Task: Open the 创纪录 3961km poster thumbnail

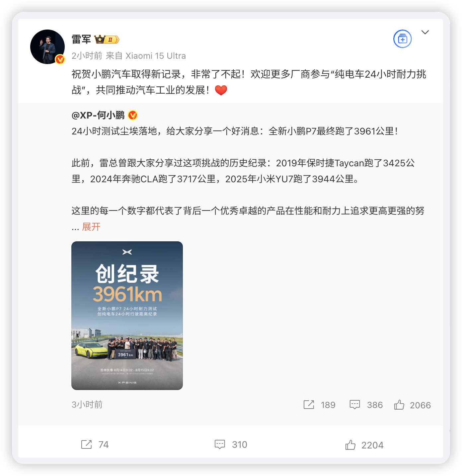Action: coord(127,316)
